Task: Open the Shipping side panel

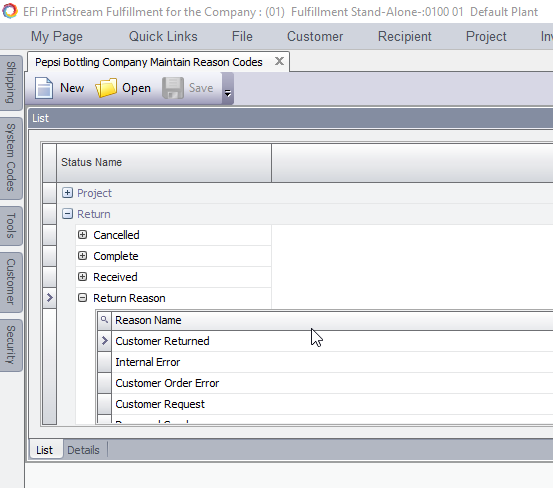Action: [11, 83]
